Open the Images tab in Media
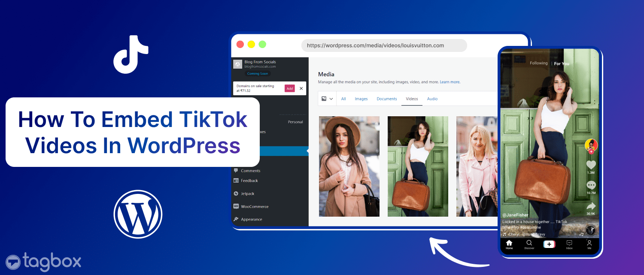Viewport: 644px width, 275px height. [361, 98]
